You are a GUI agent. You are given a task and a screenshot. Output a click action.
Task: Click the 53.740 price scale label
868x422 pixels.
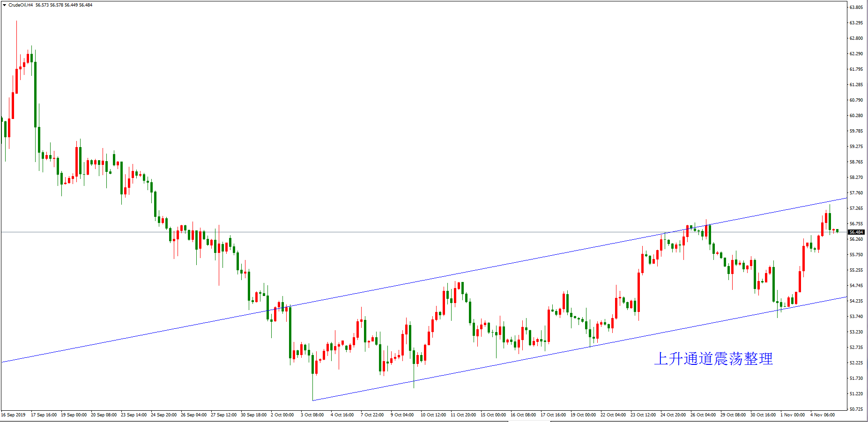[856, 317]
